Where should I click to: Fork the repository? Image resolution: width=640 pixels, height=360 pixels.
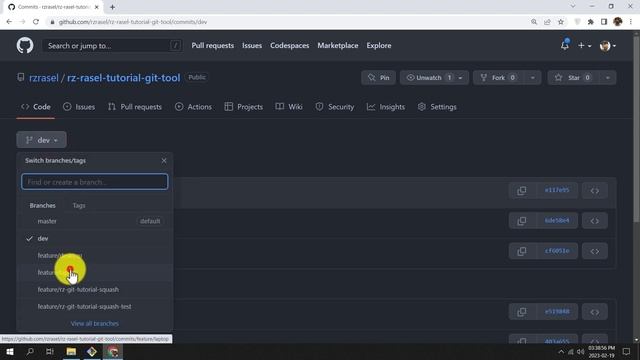point(498,78)
